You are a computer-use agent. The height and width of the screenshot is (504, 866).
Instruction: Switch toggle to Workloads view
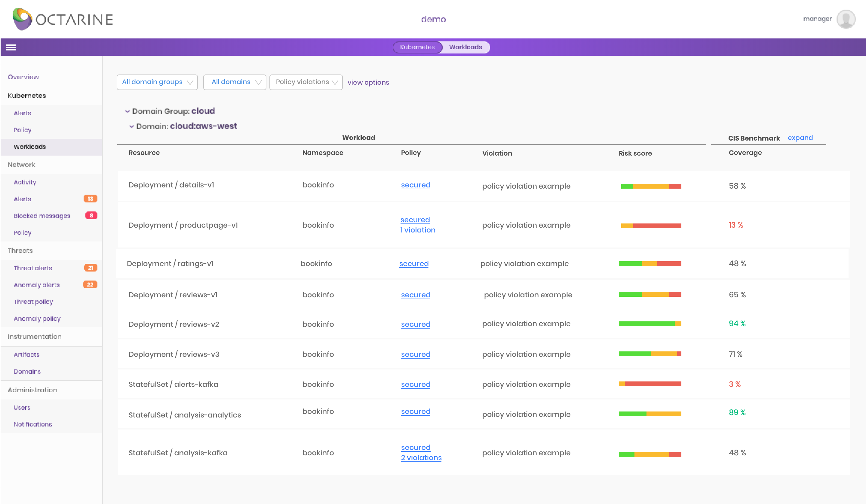point(465,47)
